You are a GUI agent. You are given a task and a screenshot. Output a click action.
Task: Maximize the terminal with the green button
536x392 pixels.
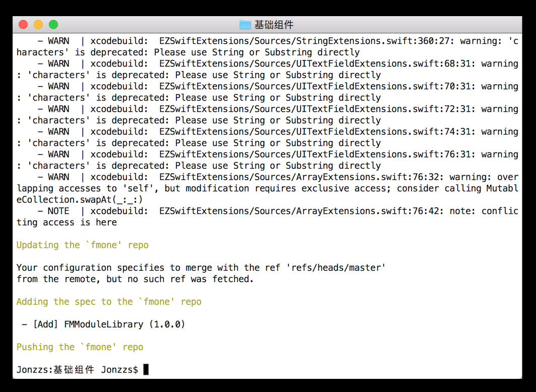tap(53, 25)
